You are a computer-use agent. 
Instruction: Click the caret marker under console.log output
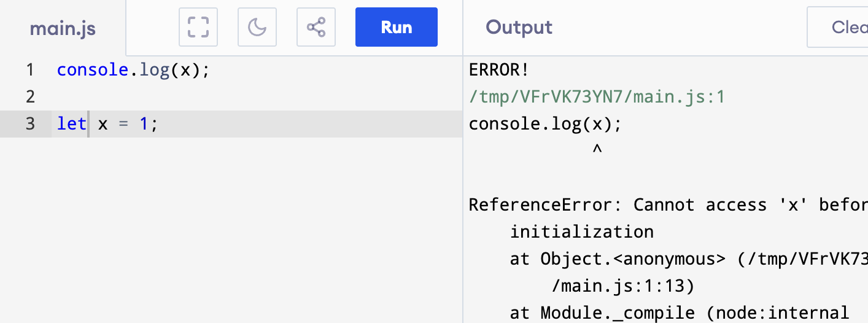click(x=597, y=150)
